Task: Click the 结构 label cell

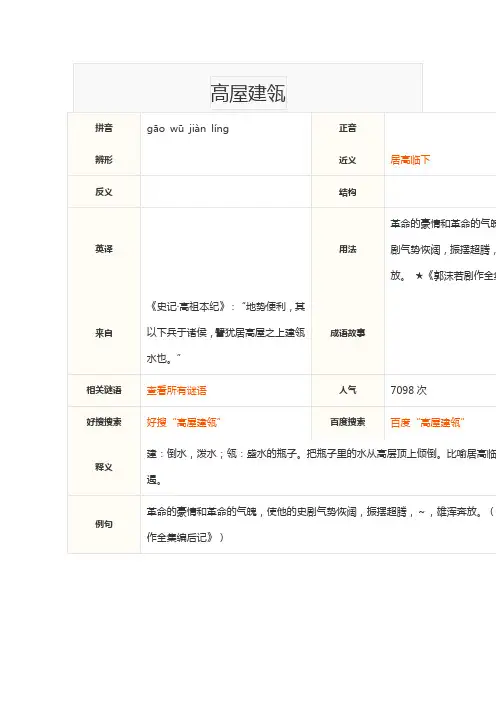Action: click(x=347, y=192)
